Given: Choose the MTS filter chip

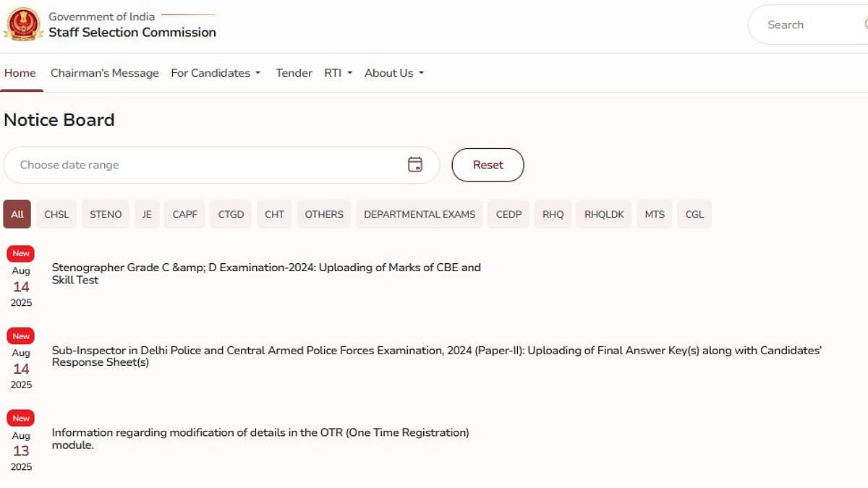Looking at the screenshot, I should point(655,214).
